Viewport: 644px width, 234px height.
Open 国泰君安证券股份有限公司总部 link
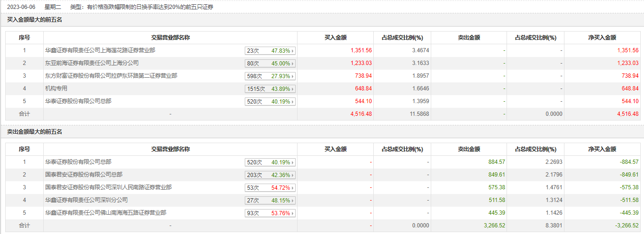click(83, 175)
